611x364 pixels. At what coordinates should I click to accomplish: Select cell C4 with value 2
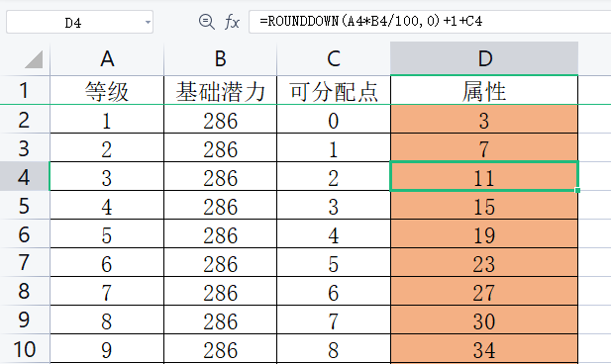[334, 176]
